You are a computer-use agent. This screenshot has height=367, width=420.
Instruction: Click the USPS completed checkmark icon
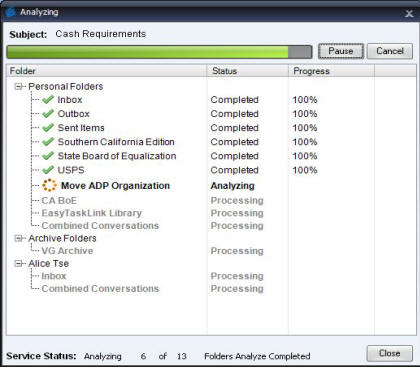tap(48, 170)
